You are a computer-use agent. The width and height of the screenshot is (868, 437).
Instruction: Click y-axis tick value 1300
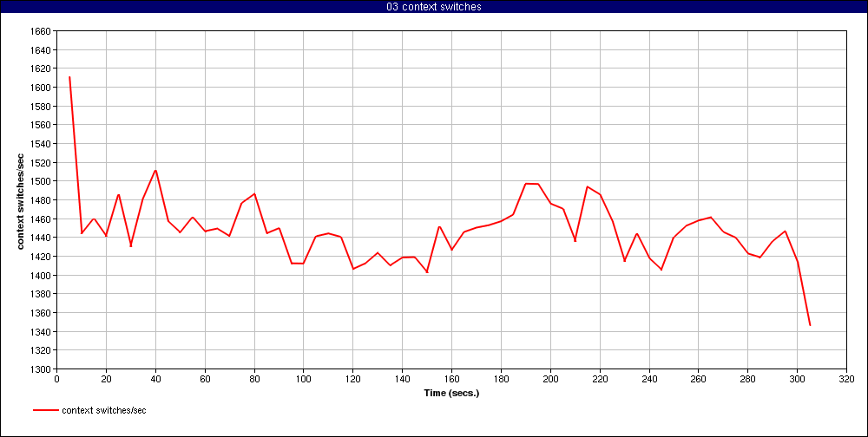coord(42,369)
